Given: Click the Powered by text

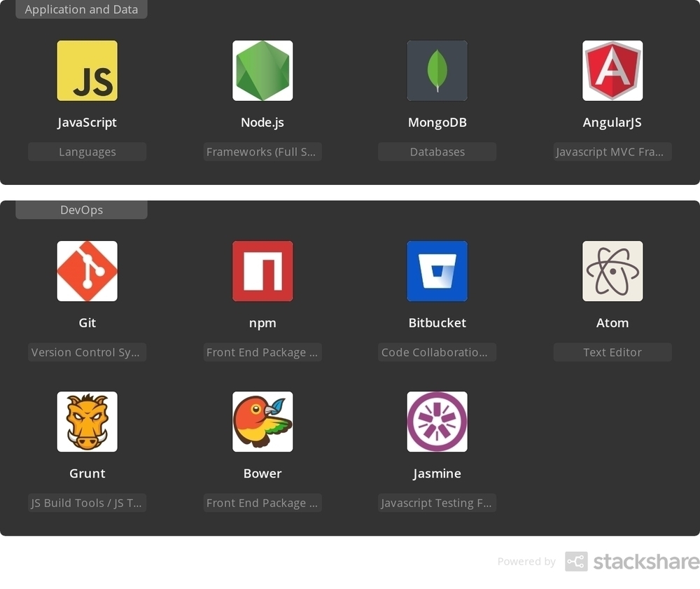Looking at the screenshot, I should click(x=526, y=562).
